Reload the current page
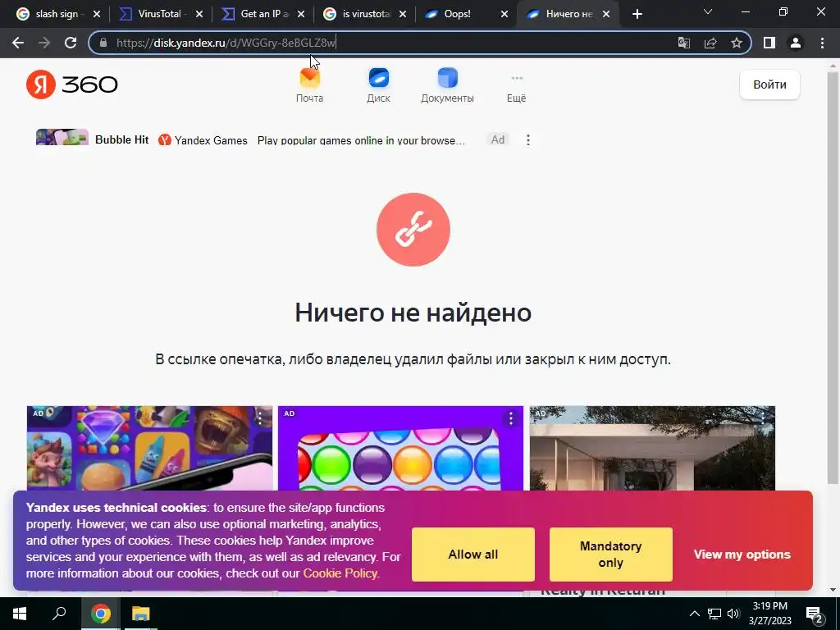The width and height of the screenshot is (840, 630). point(71,43)
